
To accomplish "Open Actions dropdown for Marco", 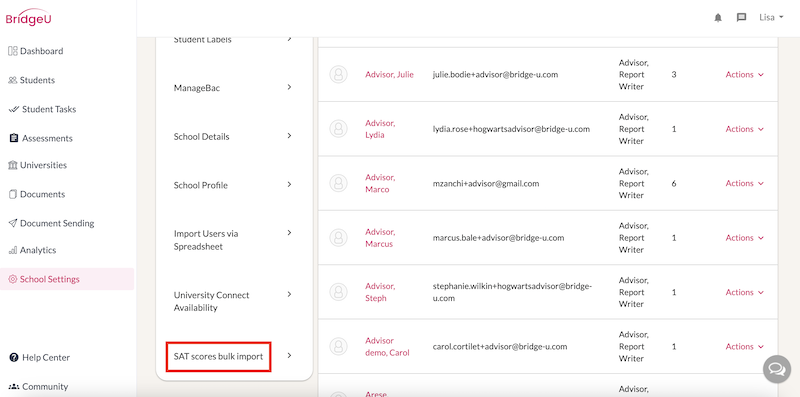I will [x=744, y=183].
